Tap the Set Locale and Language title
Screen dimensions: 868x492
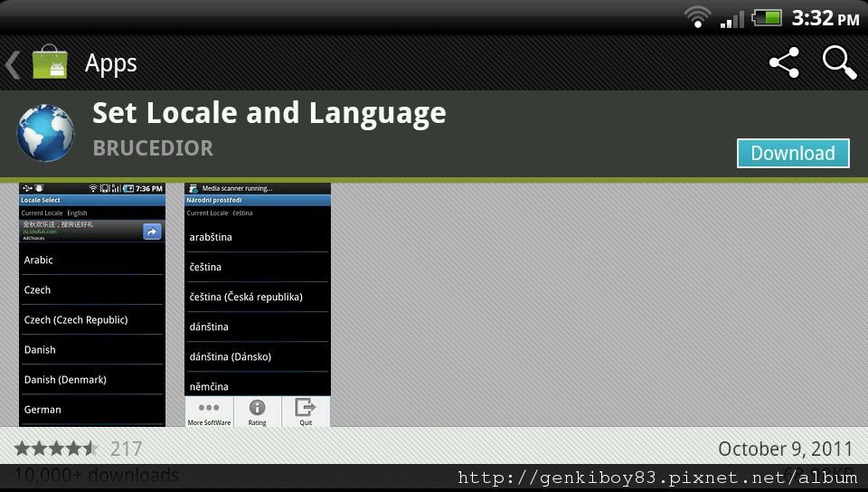pos(269,113)
